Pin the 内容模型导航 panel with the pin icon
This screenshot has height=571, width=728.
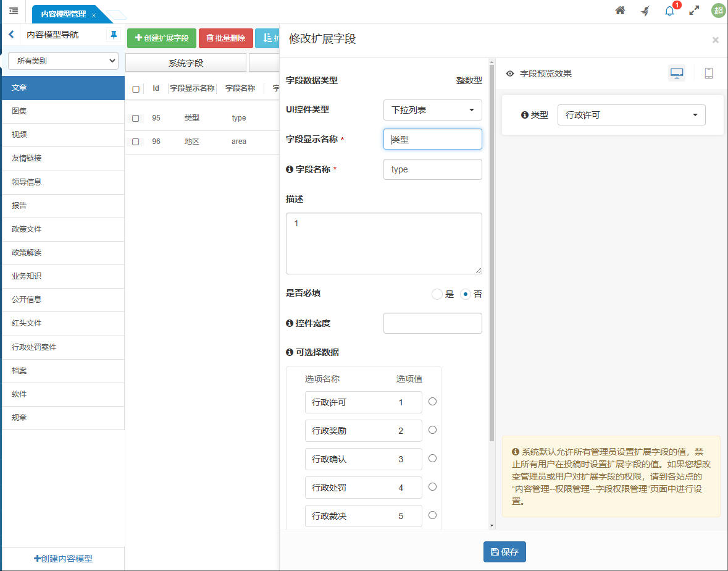[113, 36]
